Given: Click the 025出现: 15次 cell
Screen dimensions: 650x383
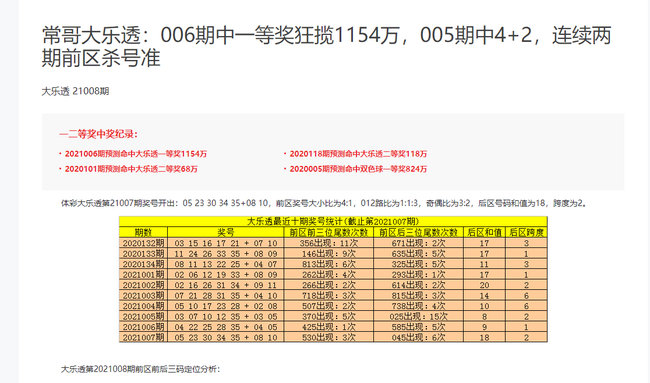Looking at the screenshot, I should [x=418, y=317].
